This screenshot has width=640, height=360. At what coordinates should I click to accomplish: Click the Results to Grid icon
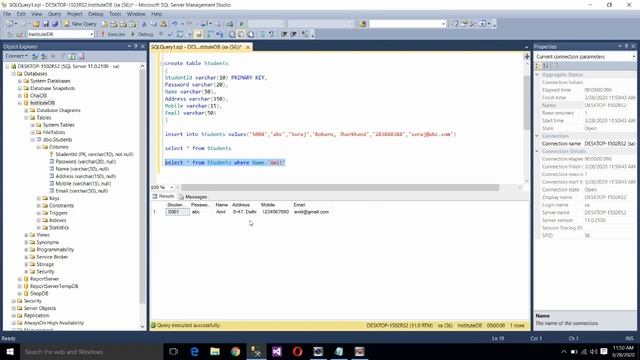point(241,34)
